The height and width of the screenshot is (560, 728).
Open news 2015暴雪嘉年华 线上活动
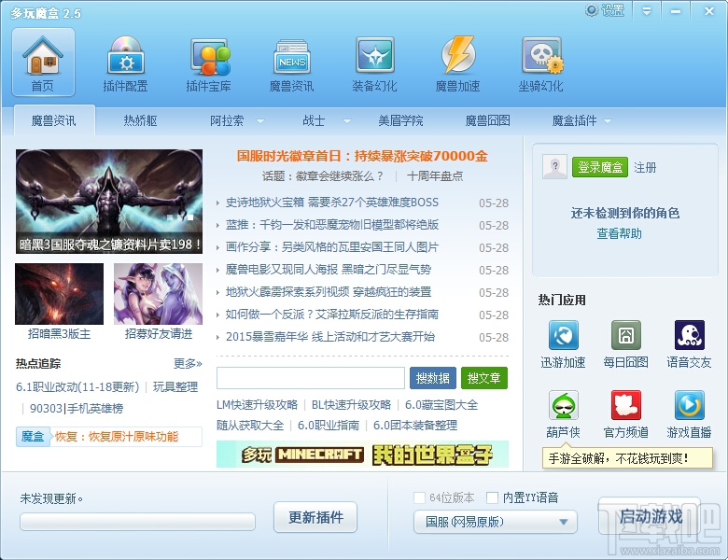click(330, 337)
